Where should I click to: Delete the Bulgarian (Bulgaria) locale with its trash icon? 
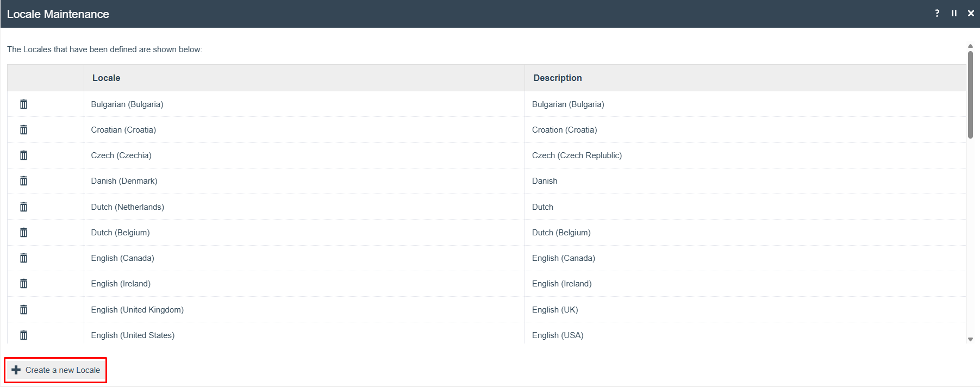click(x=23, y=104)
